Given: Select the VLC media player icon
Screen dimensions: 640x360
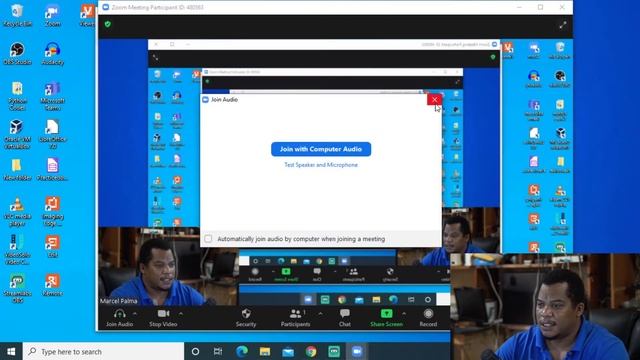Looking at the screenshot, I should [x=17, y=211].
